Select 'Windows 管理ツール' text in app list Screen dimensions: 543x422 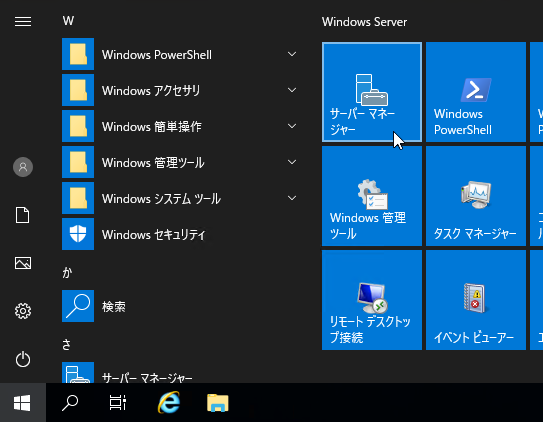[153, 162]
